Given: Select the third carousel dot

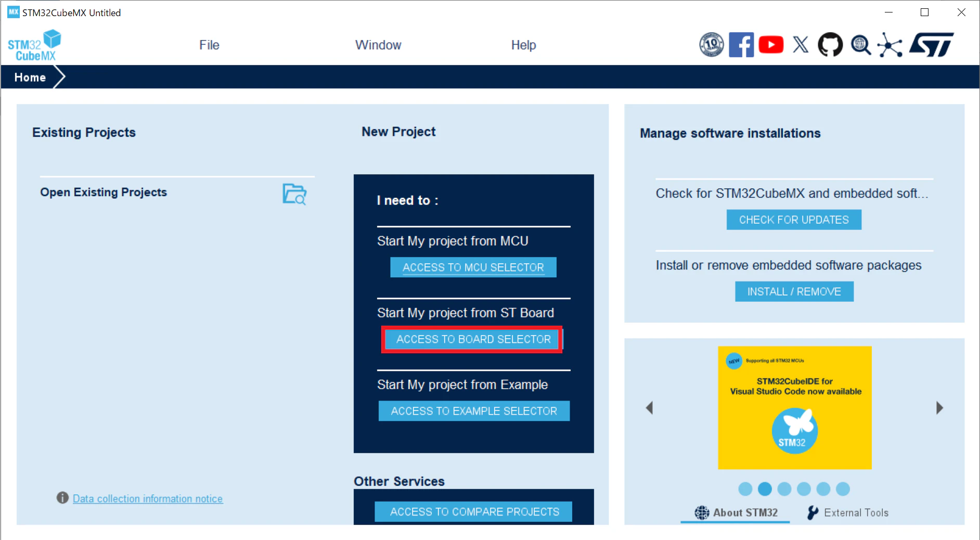Looking at the screenshot, I should [x=784, y=489].
